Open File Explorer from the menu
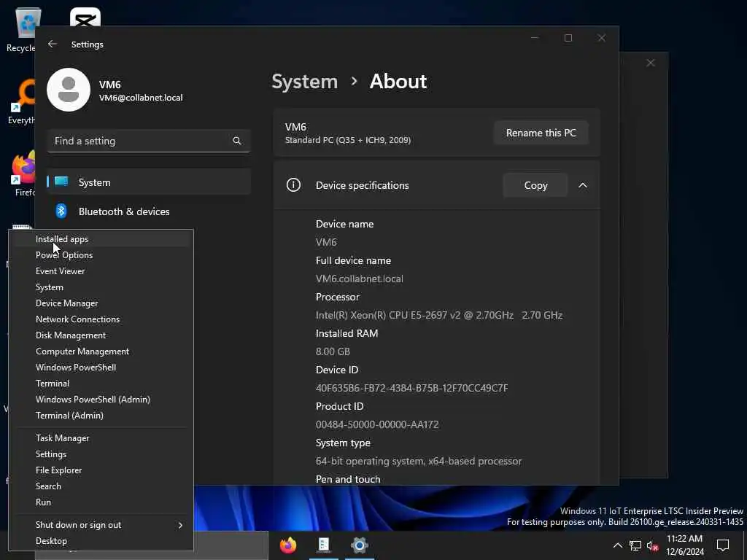Viewport: 747px width, 560px height. [x=101, y=470]
